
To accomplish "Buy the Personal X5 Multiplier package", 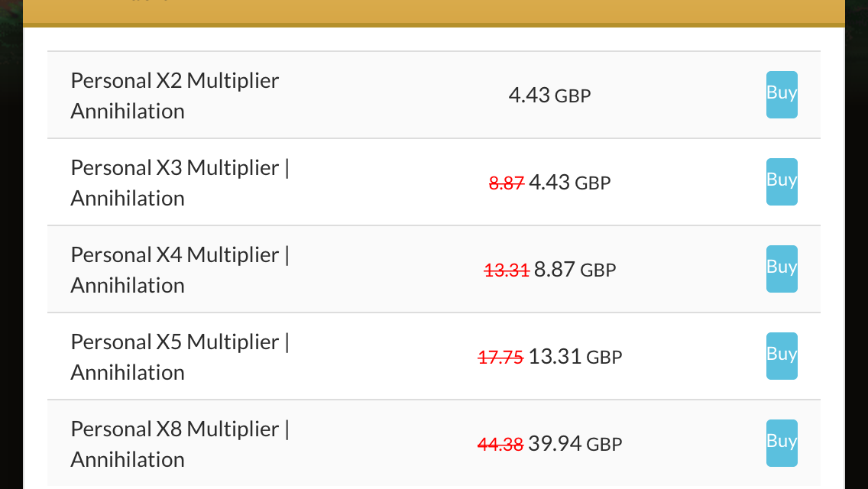I will click(x=782, y=356).
